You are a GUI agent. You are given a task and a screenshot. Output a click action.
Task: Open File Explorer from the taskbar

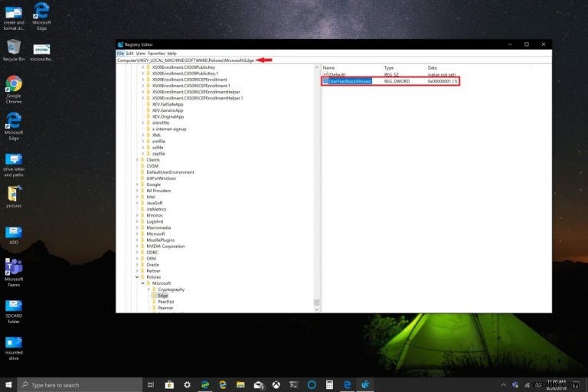tap(240, 384)
